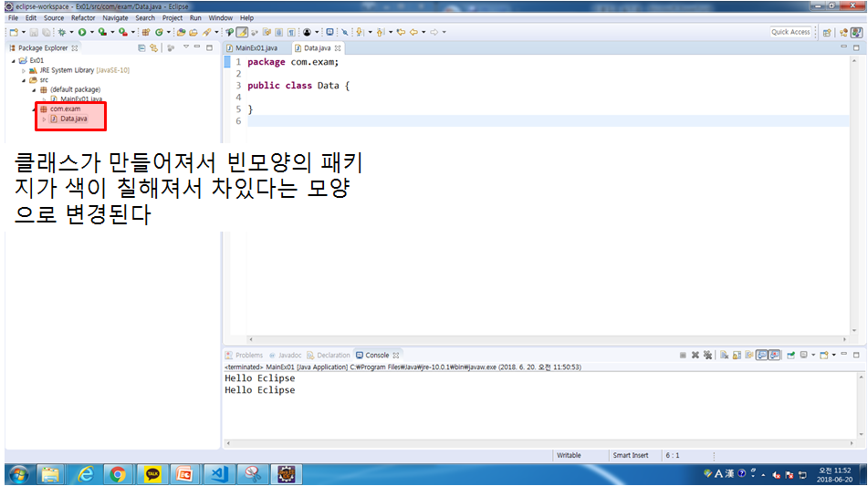The width and height of the screenshot is (868, 486).
Task: Click the Clear Console icon
Action: tap(724, 355)
